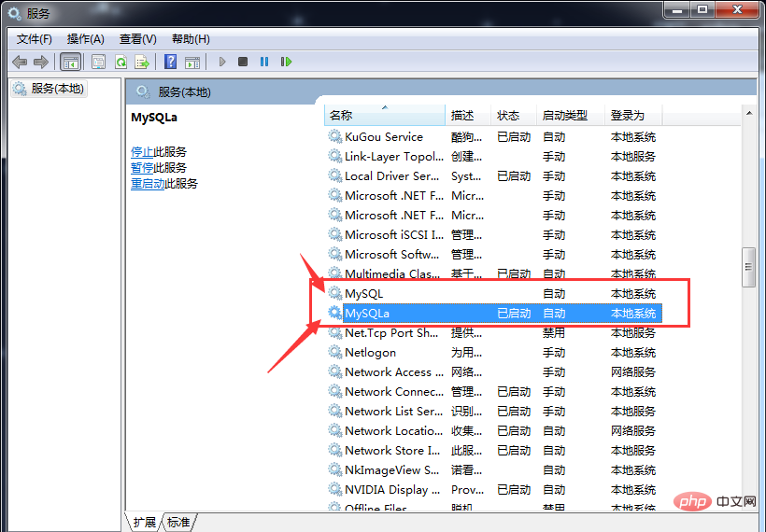
Task: Click the gear icon beside MySQLa row
Action: pos(334,313)
